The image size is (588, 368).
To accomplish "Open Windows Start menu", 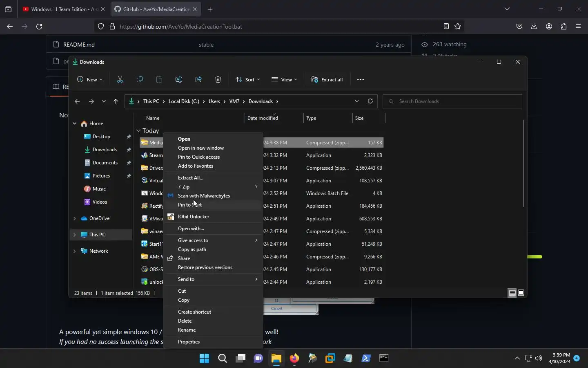I will pos(205,359).
